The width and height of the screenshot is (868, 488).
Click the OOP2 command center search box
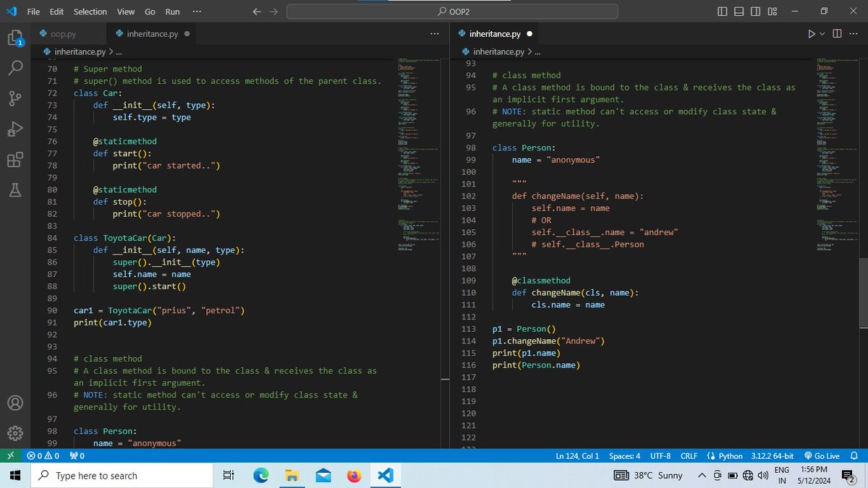pos(452,12)
